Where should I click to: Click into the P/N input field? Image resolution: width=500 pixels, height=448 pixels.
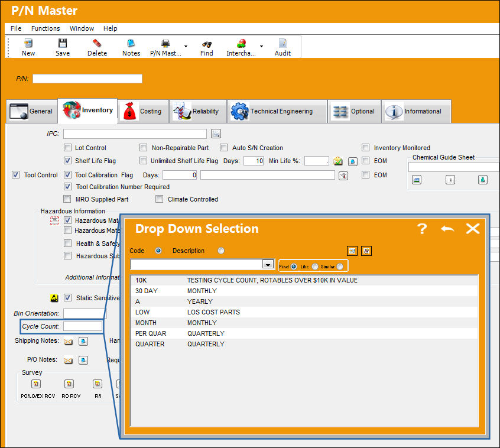point(87,79)
